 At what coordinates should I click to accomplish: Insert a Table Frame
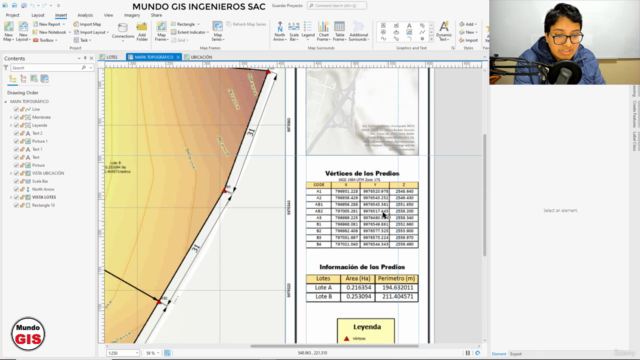[x=339, y=31]
